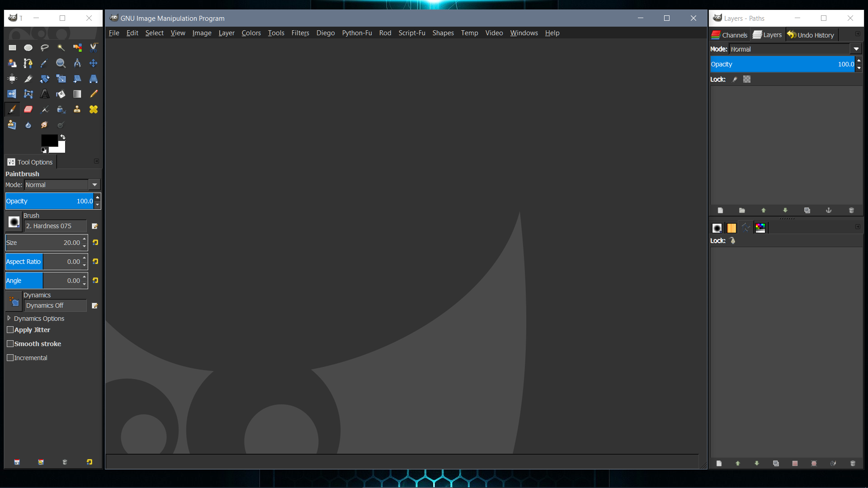
Task: Switch to the Undo History tab
Action: pos(811,35)
